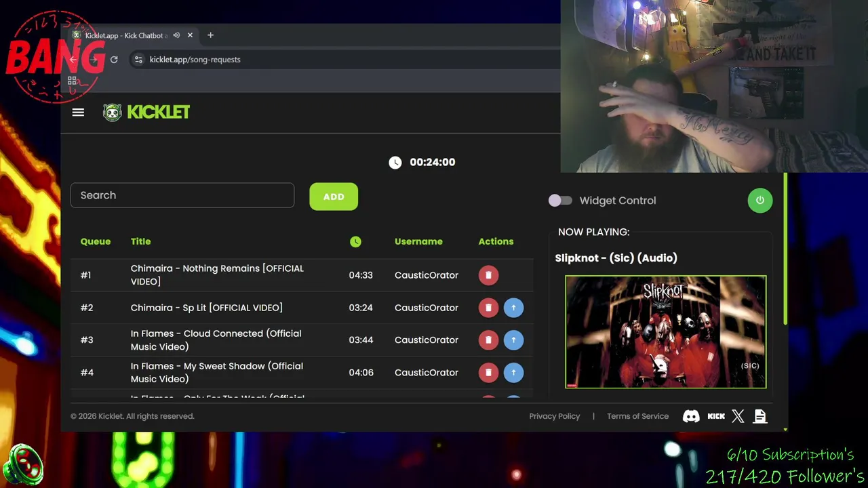The image size is (868, 488).
Task: Delete In Flames - Cloud Connected request
Action: click(x=488, y=340)
